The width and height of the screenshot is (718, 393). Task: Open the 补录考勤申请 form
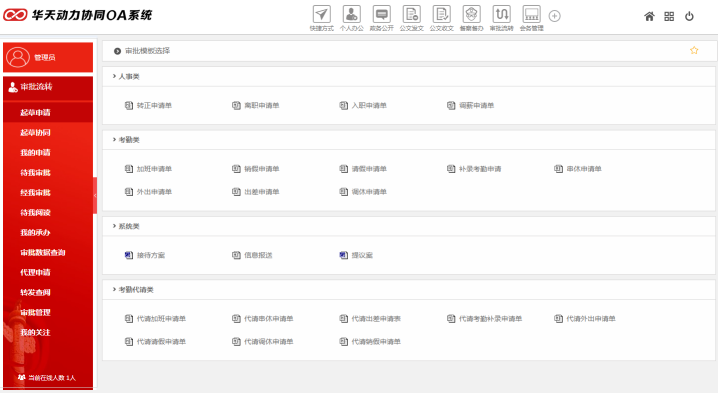point(474,169)
